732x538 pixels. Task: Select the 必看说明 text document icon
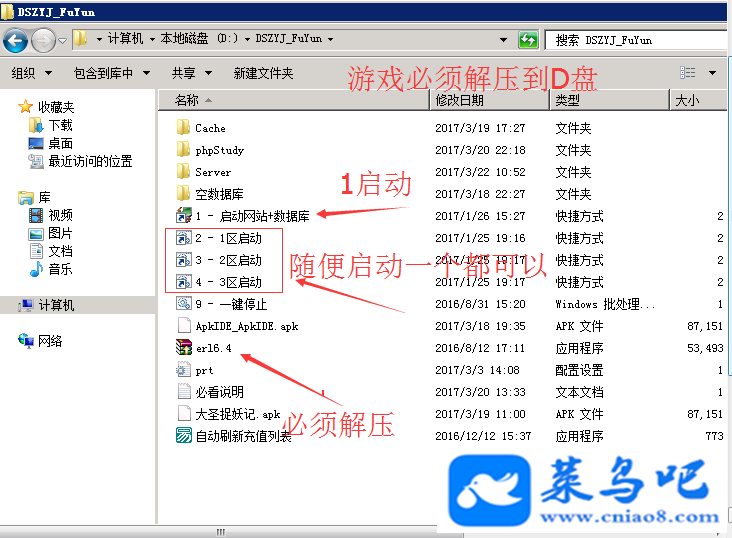[x=184, y=391]
